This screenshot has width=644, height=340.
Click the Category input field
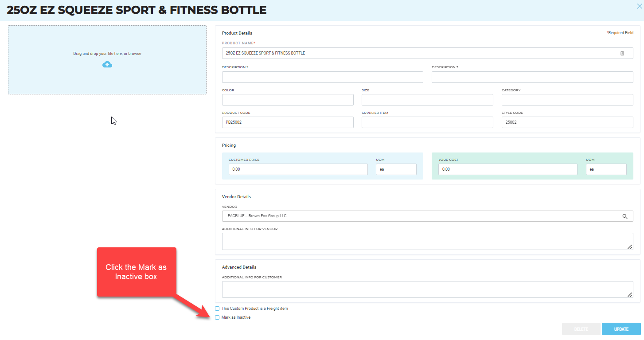tap(567, 99)
